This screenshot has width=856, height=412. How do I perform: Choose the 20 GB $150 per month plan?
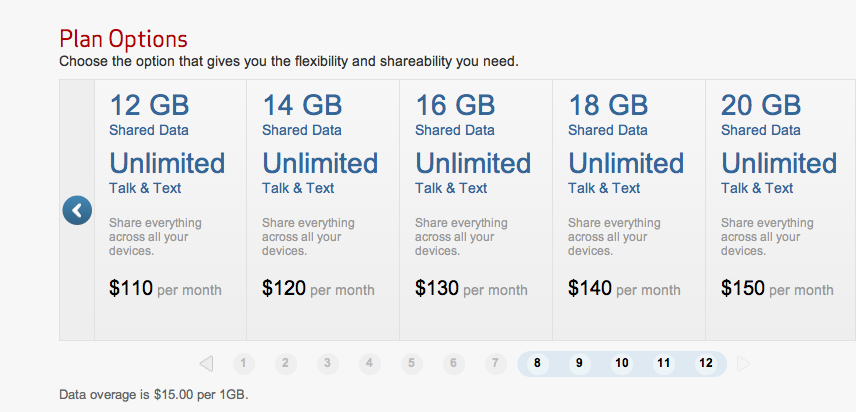click(781, 210)
